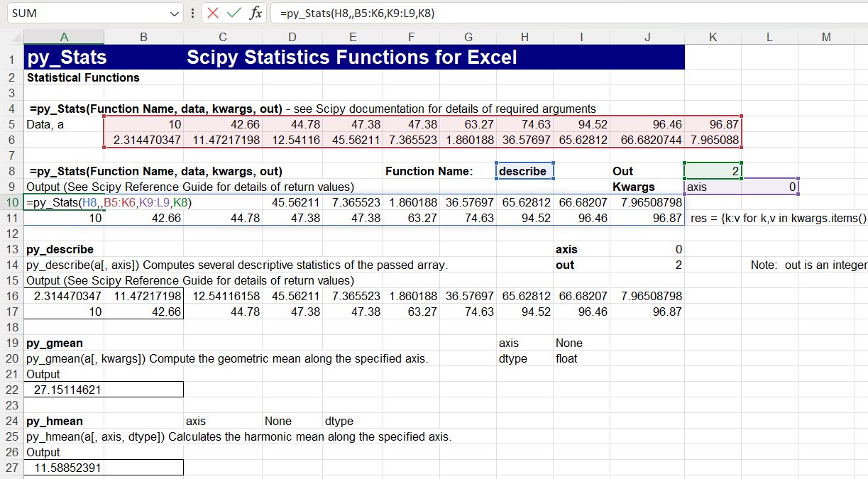
Task: Select the column A header
Action: (x=64, y=37)
